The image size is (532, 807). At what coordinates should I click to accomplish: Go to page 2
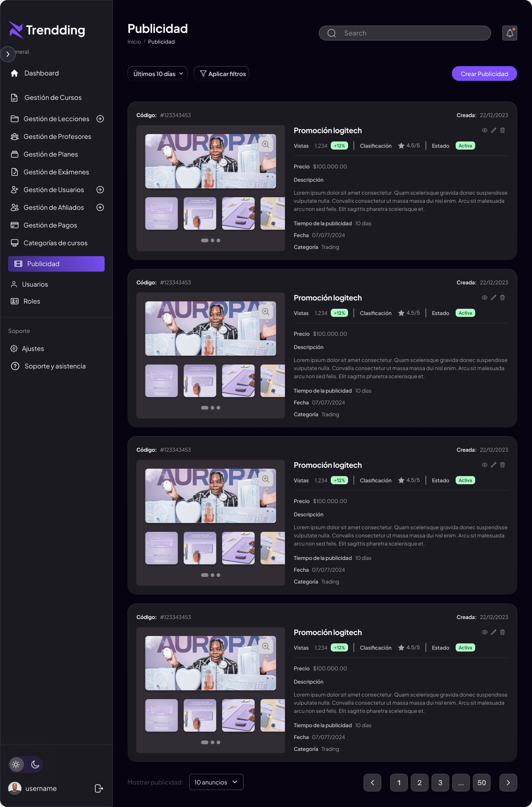(x=420, y=783)
